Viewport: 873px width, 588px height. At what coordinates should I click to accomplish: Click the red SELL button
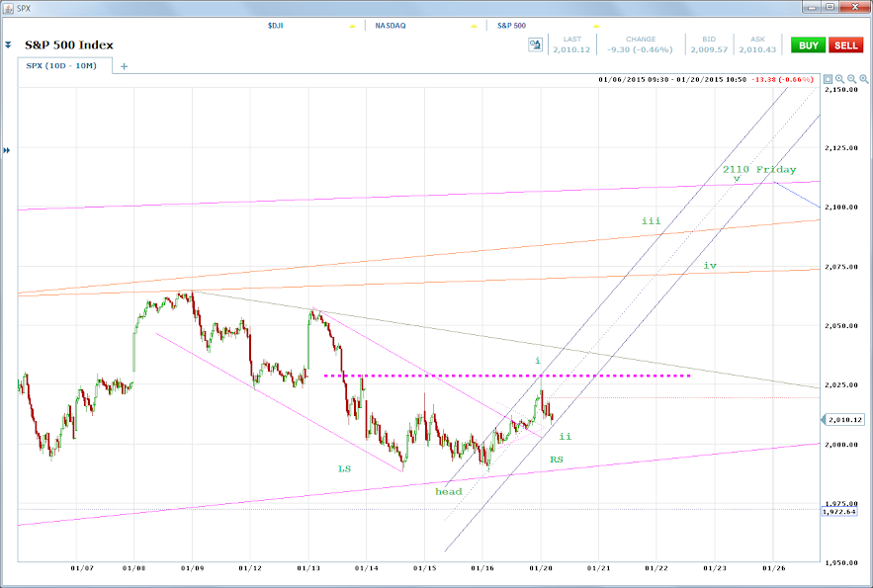coord(845,45)
